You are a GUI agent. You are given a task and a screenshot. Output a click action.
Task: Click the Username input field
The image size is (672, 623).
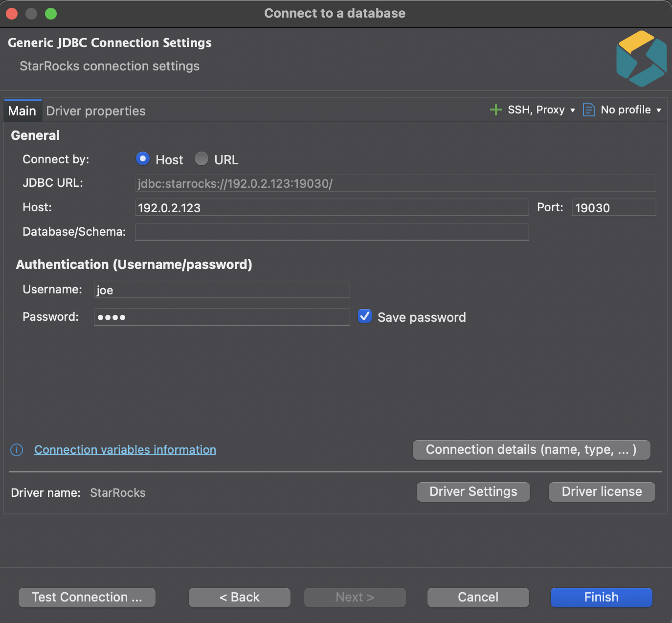[x=222, y=289]
